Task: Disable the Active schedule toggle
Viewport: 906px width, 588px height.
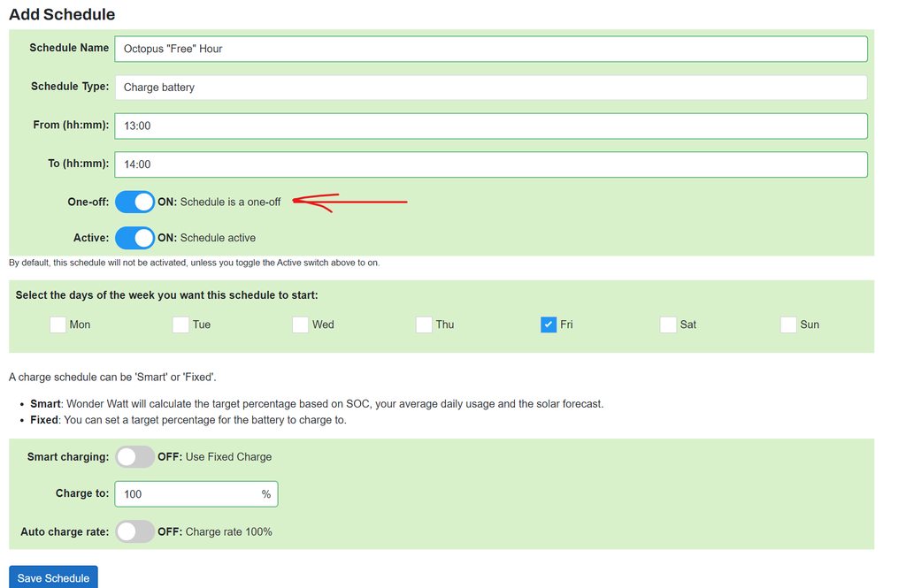Action: click(x=134, y=238)
